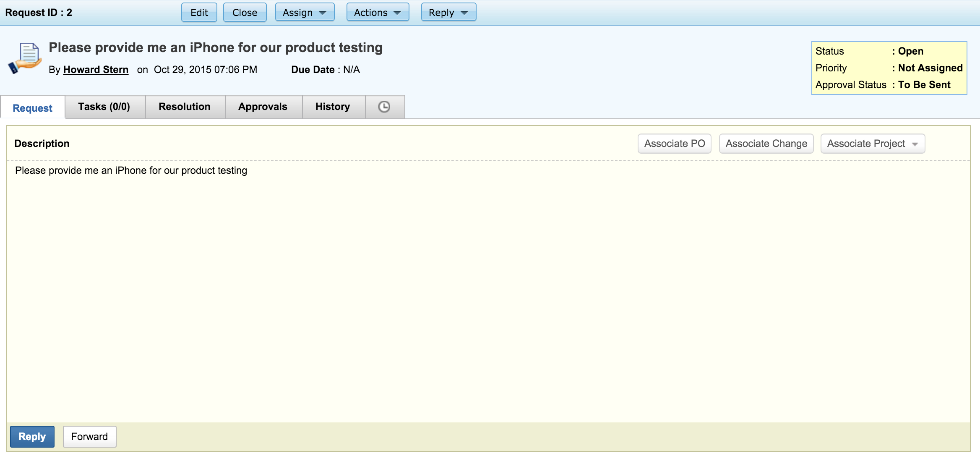This screenshot has height=456, width=980.
Task: Click the Not Assigned priority value
Action: 930,68
